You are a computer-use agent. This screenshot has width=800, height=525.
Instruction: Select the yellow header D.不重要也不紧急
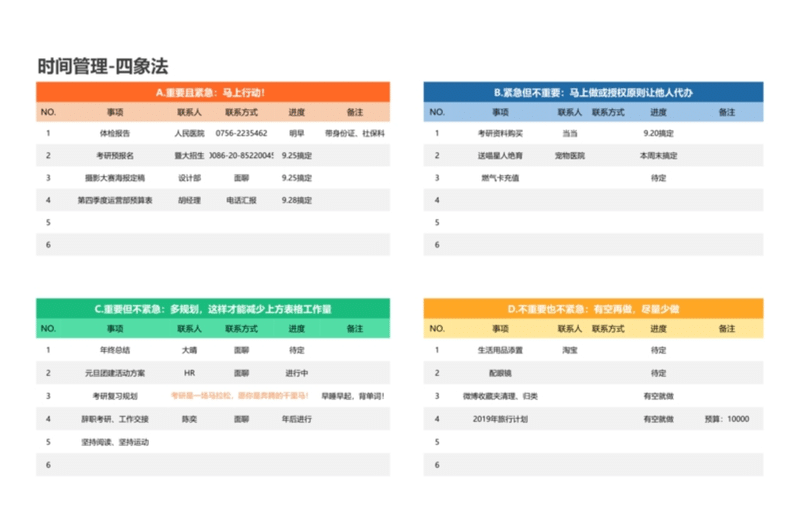point(593,309)
